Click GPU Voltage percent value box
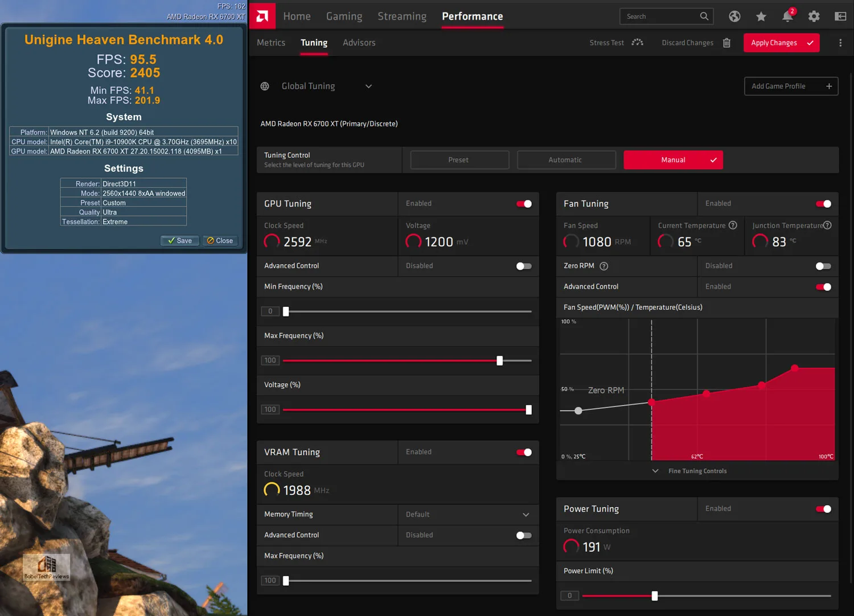 (270, 410)
